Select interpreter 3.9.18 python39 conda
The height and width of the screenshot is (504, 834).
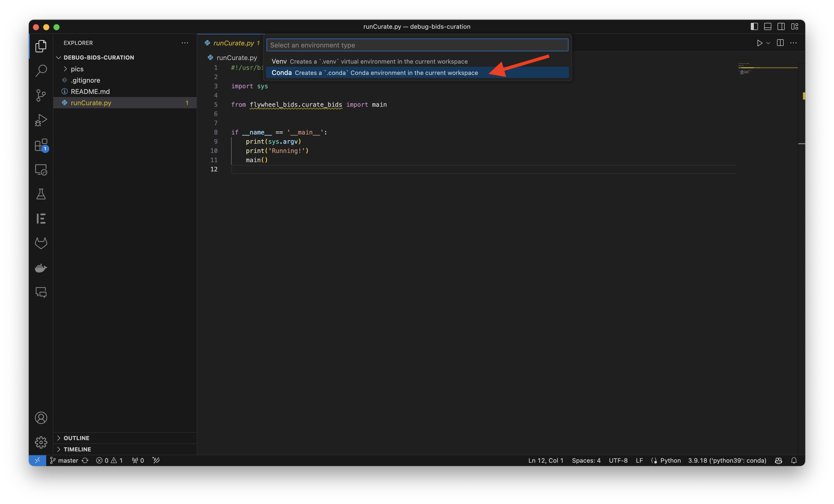[727, 460]
